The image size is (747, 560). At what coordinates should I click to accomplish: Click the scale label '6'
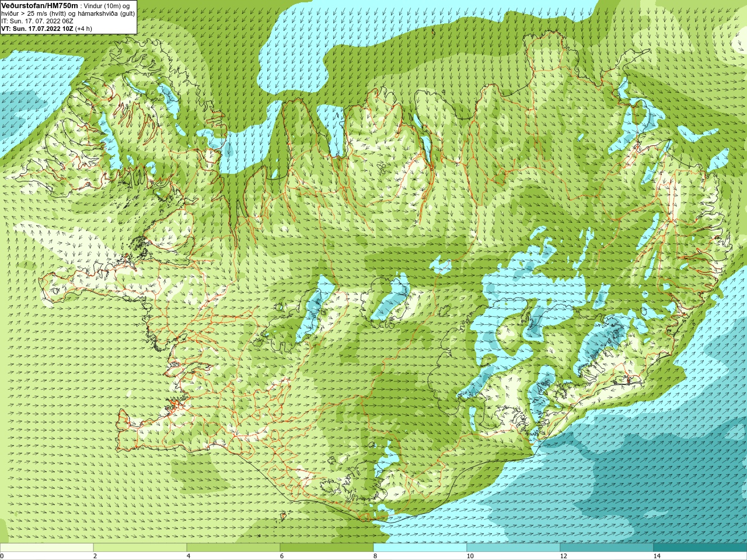tap(282, 556)
